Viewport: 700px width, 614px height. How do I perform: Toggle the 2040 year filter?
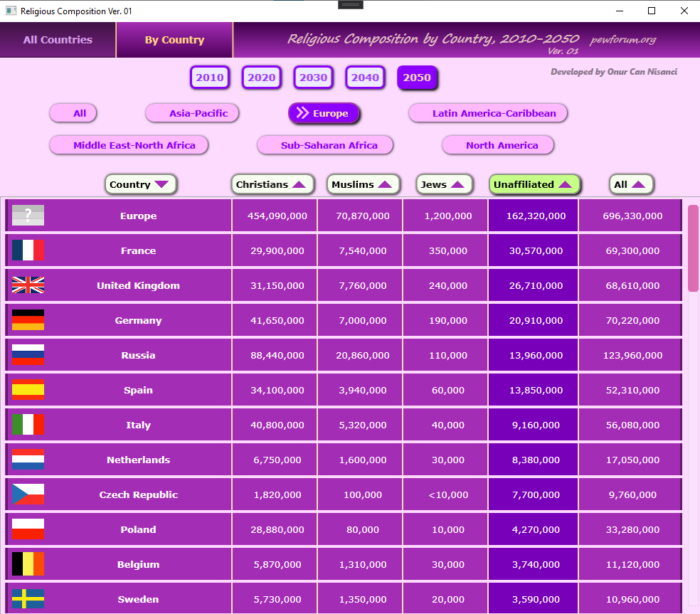365,78
